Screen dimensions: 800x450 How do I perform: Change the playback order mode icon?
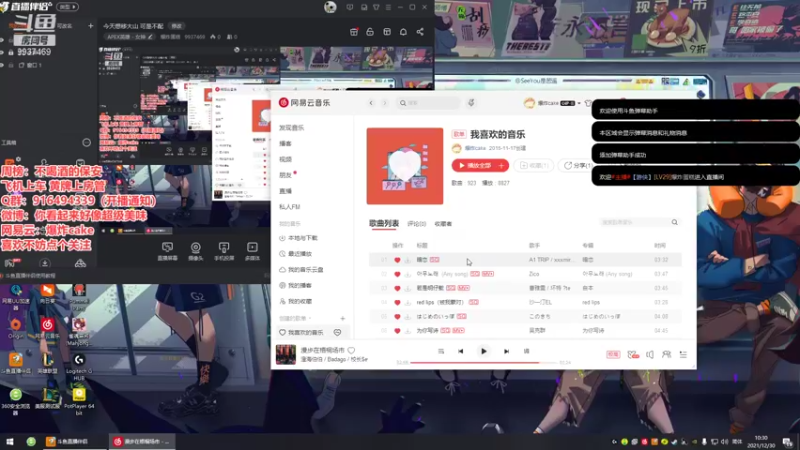tap(441, 351)
